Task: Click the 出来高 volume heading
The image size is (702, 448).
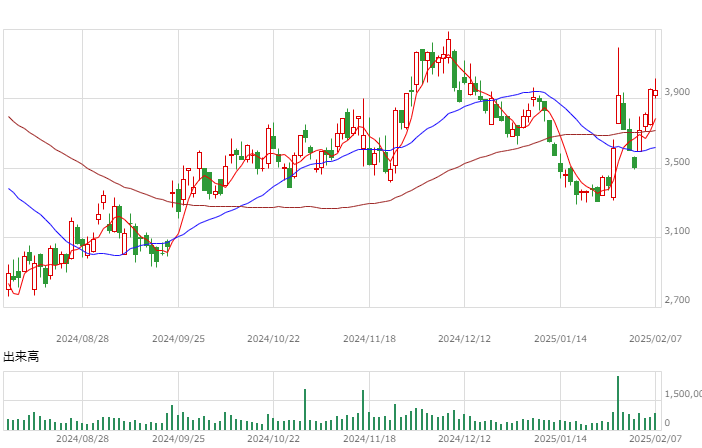Action: pyautogui.click(x=21, y=356)
